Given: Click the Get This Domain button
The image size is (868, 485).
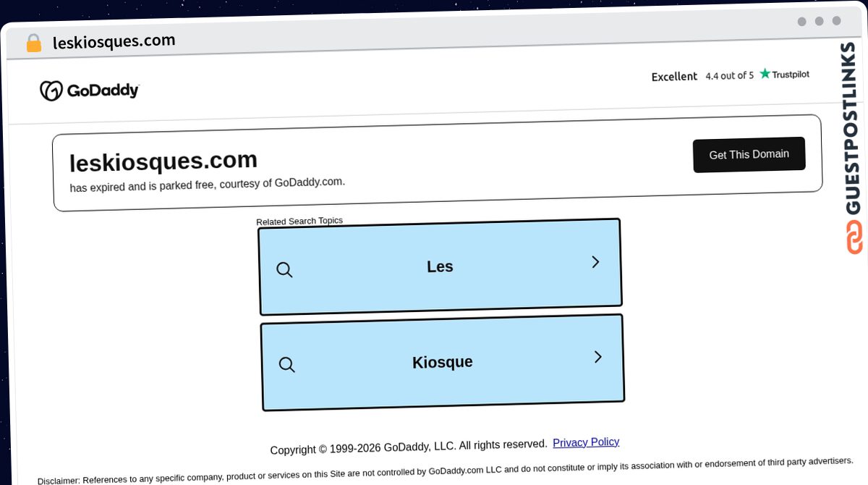Looking at the screenshot, I should tap(749, 154).
